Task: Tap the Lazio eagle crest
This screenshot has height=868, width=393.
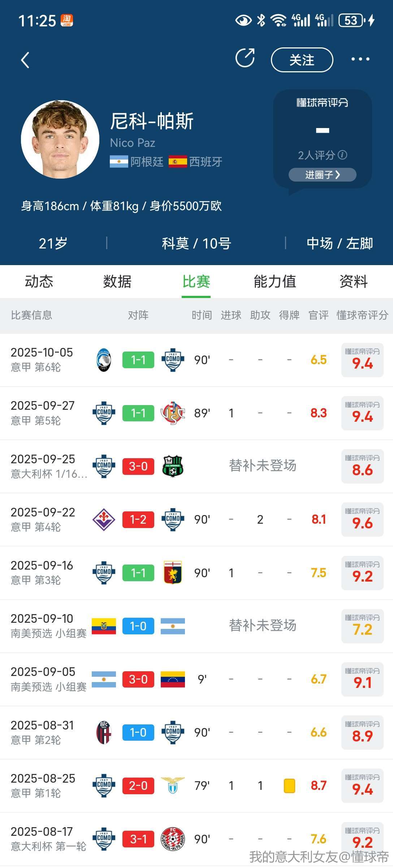Action: [x=173, y=786]
